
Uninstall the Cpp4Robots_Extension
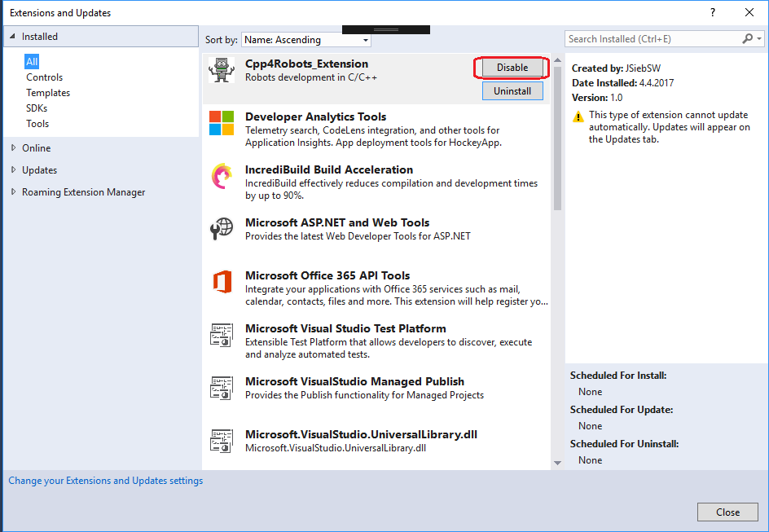click(x=512, y=90)
